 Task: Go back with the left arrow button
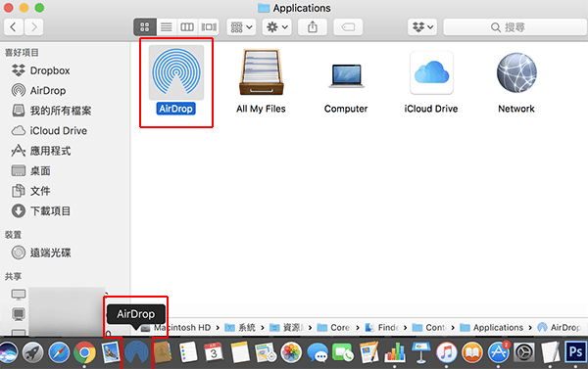tap(14, 27)
